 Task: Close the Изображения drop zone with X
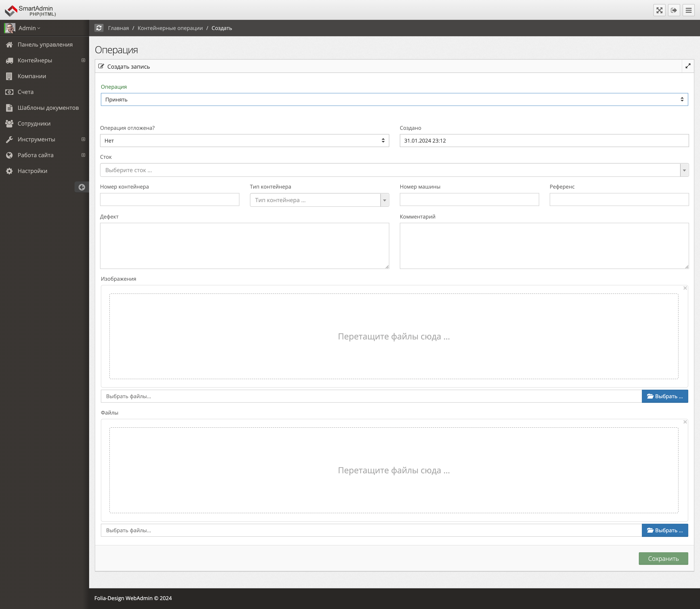tap(685, 288)
